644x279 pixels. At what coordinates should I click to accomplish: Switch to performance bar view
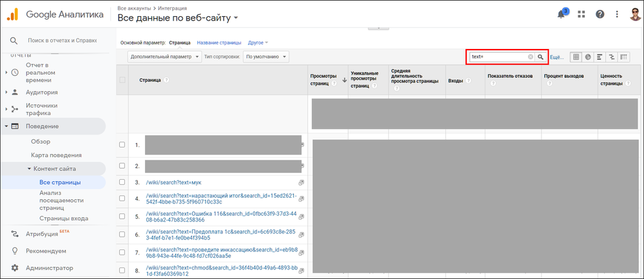click(x=600, y=57)
